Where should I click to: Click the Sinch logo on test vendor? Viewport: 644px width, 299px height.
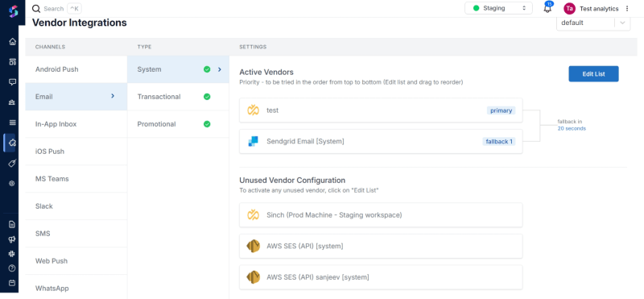point(253,110)
